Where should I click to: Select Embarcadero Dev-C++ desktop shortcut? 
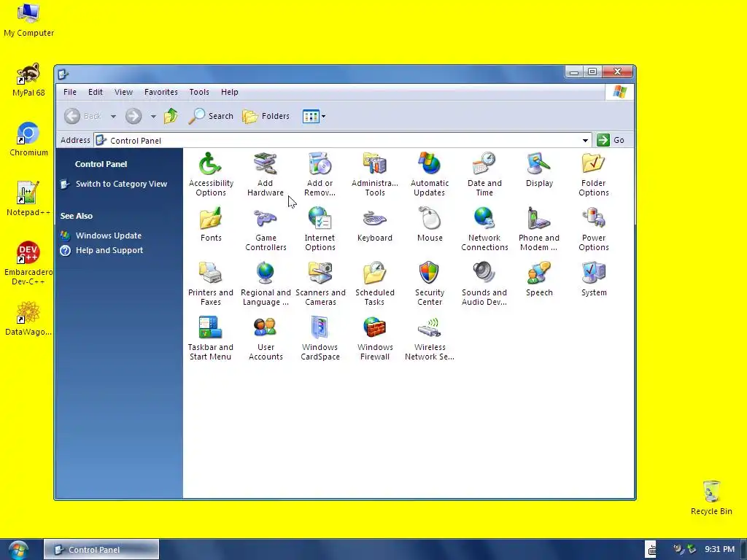(28, 263)
